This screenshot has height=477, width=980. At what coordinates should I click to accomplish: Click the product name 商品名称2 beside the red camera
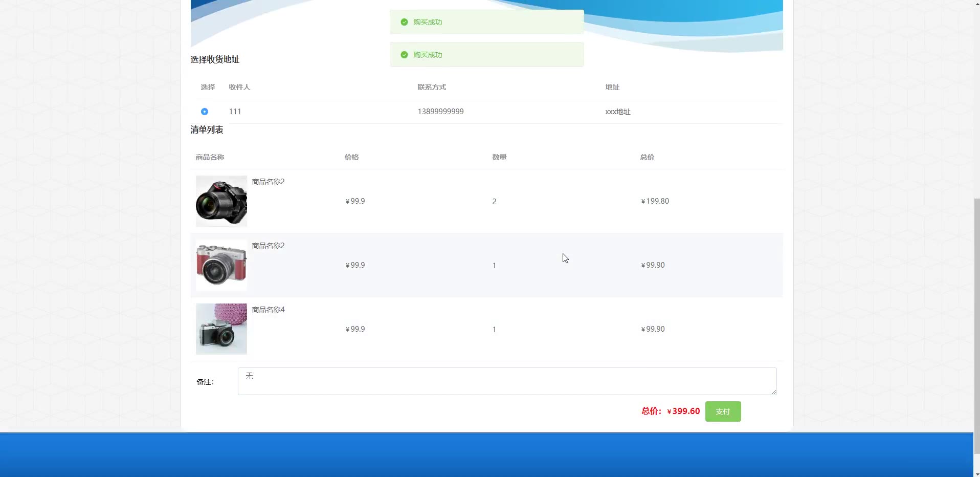click(x=268, y=246)
